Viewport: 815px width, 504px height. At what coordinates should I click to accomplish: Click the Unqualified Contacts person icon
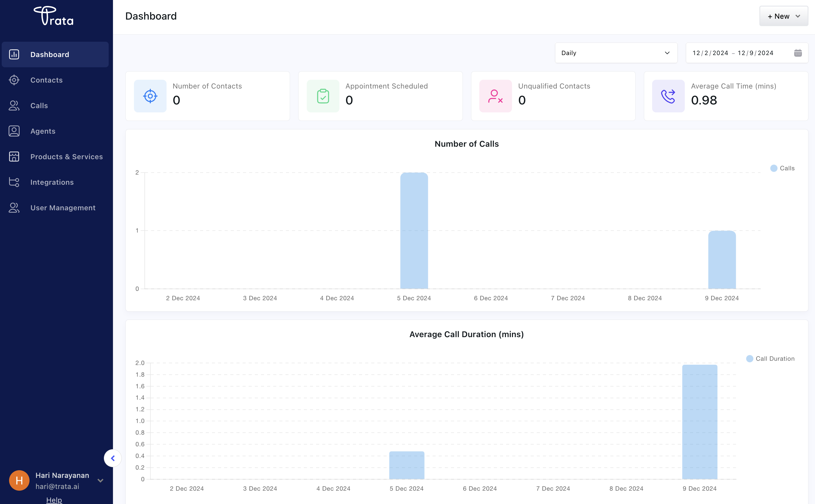[x=495, y=96]
